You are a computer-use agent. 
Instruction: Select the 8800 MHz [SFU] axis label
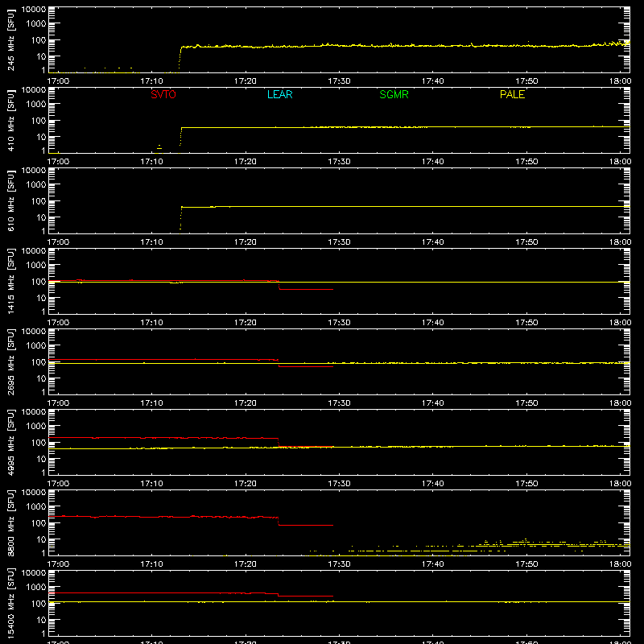[x=10, y=522]
